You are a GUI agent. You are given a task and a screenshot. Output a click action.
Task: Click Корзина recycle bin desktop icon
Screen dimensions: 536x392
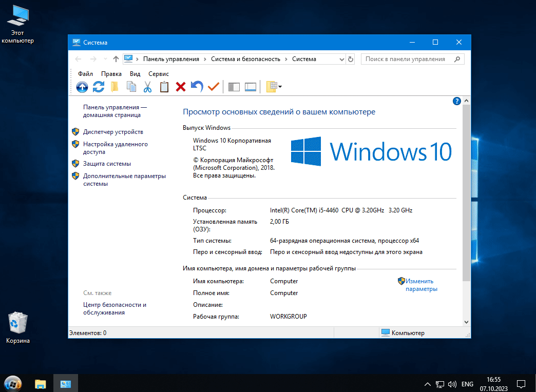pyautogui.click(x=17, y=327)
